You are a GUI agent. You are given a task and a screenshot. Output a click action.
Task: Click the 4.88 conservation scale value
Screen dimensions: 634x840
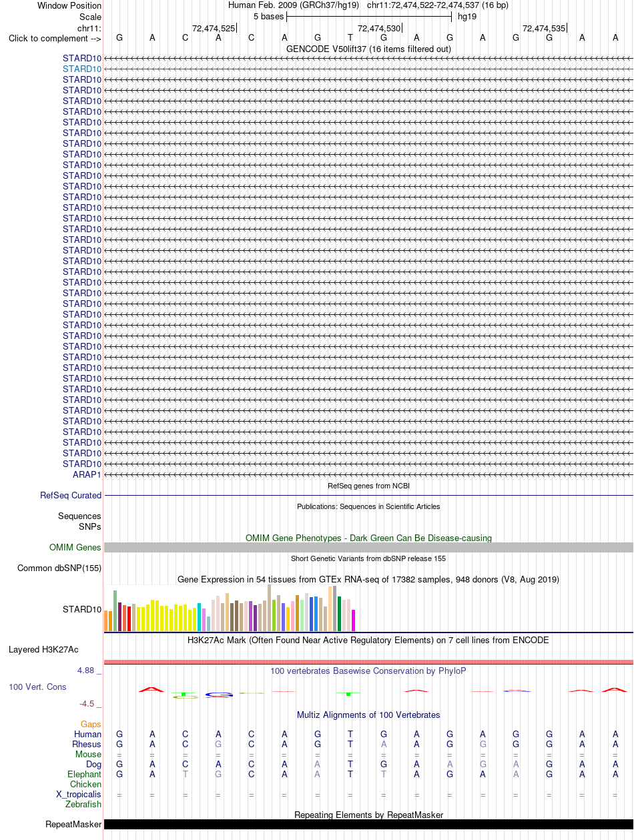tap(86, 671)
